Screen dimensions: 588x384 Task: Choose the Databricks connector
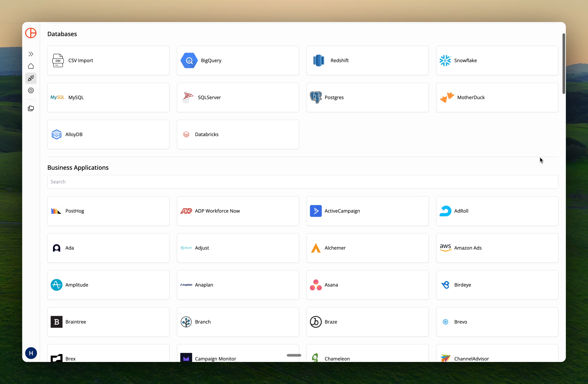tap(238, 134)
